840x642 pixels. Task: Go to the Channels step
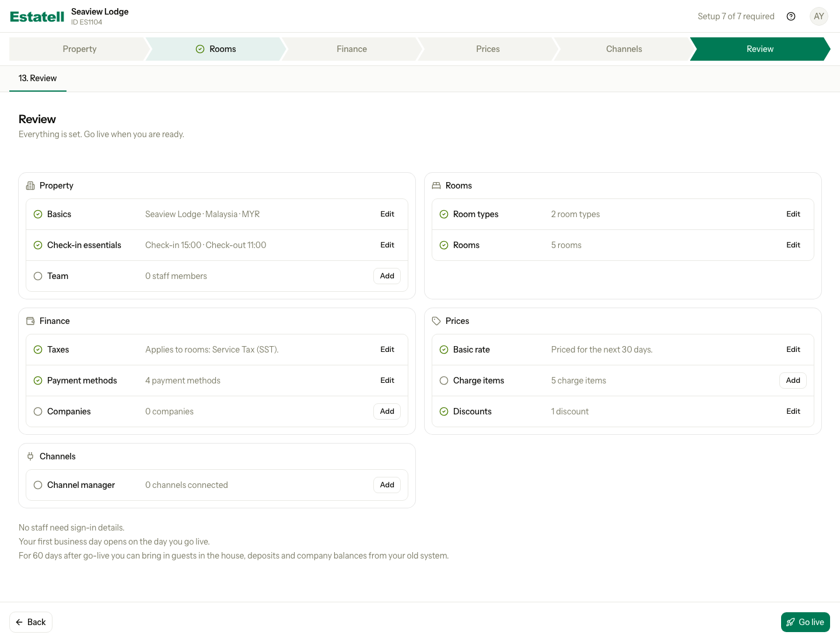click(624, 49)
